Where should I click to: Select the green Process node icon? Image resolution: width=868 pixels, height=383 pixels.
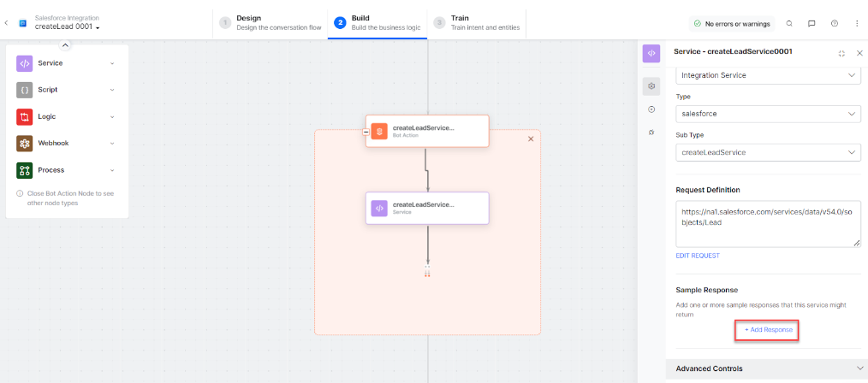coord(24,170)
